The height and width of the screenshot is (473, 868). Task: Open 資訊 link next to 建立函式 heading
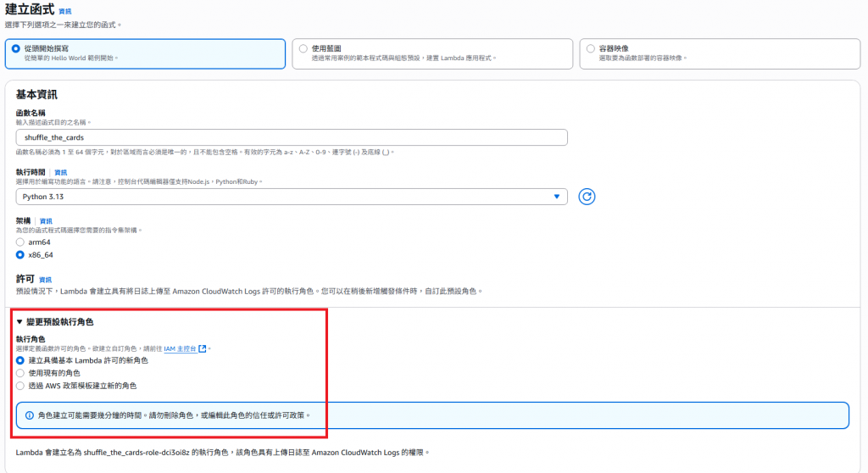[64, 11]
